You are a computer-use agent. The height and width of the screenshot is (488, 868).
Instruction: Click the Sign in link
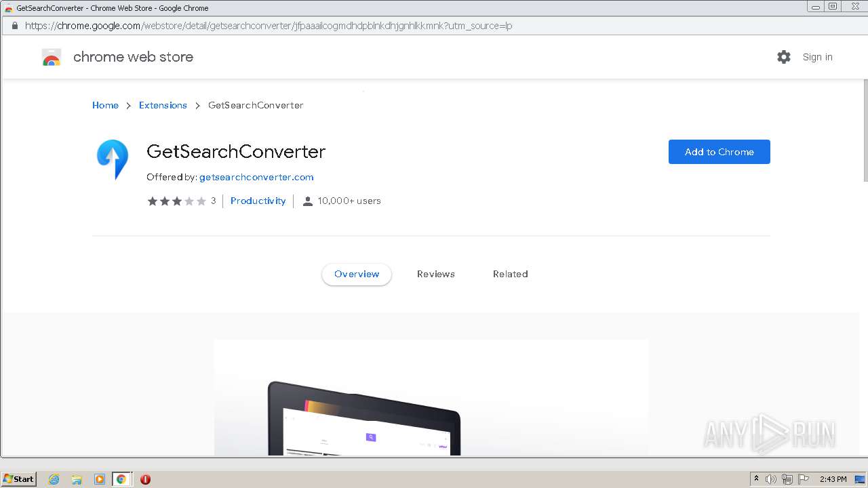[818, 57]
